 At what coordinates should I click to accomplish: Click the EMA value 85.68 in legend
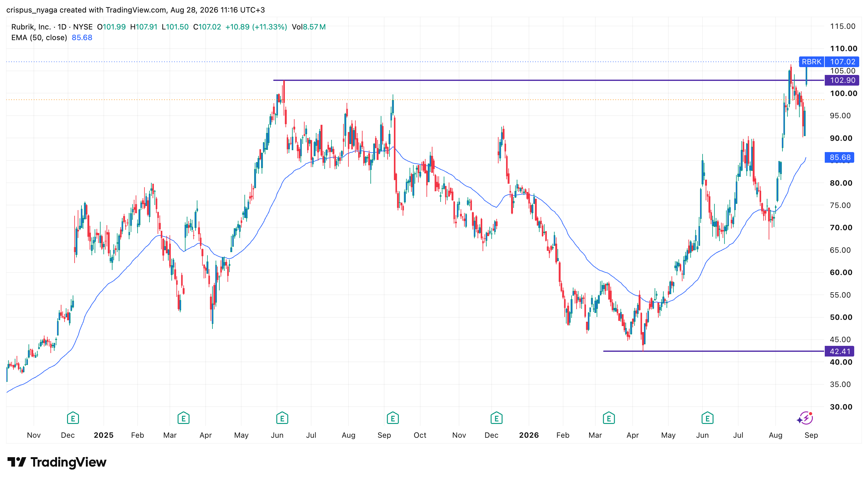[82, 37]
